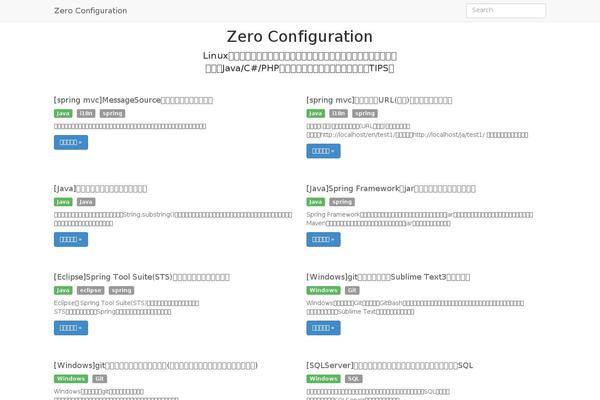Focus the Search input field
Image resolution: width=600 pixels, height=400 pixels.
coord(506,10)
